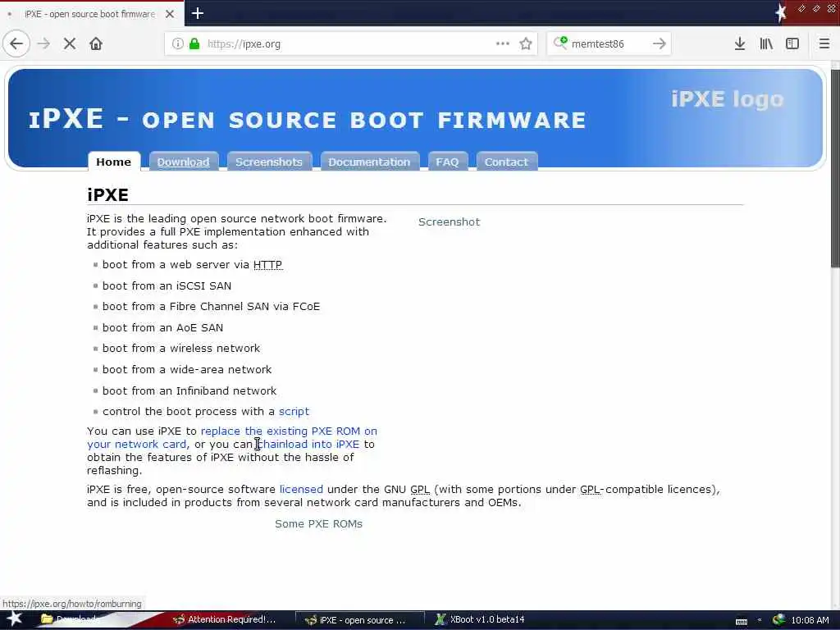Click the search engine magnifier icon
The width and height of the screenshot is (840, 630).
(560, 43)
